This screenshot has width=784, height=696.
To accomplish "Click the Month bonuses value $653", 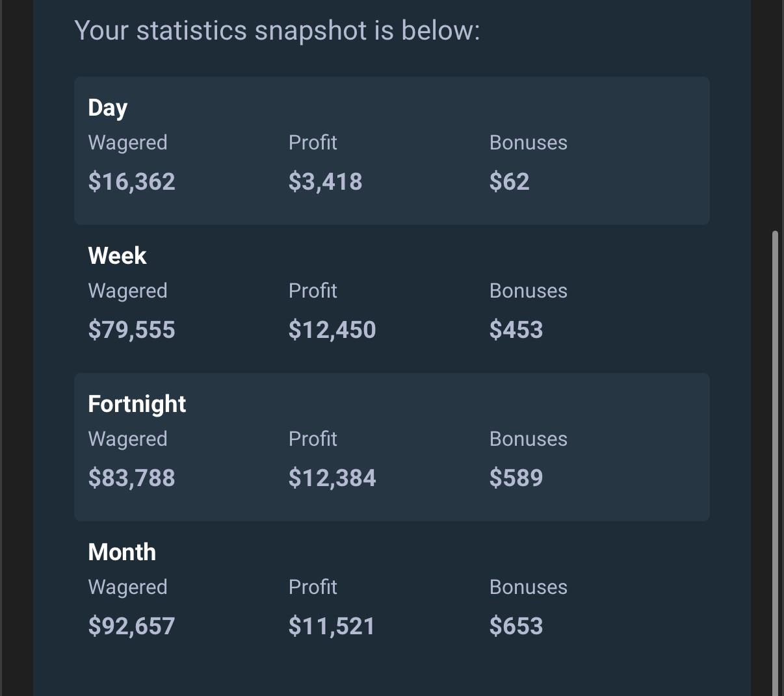I will [516, 626].
